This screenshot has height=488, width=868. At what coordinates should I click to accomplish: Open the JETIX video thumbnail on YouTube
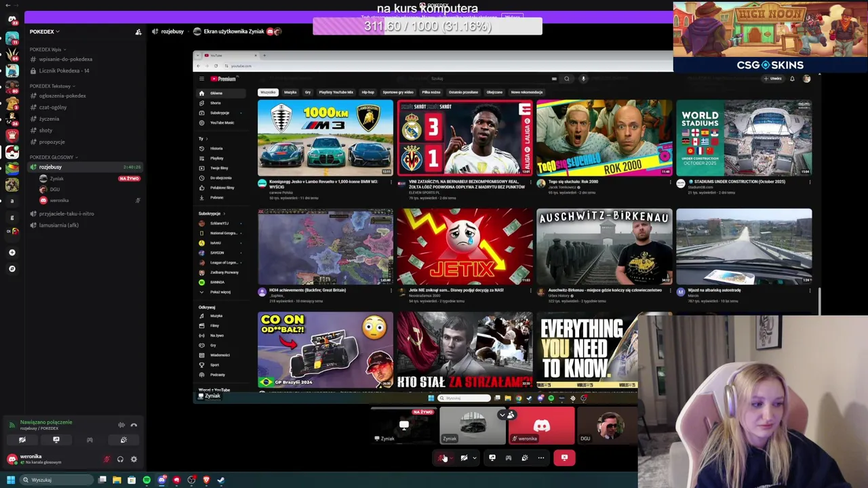click(x=465, y=246)
